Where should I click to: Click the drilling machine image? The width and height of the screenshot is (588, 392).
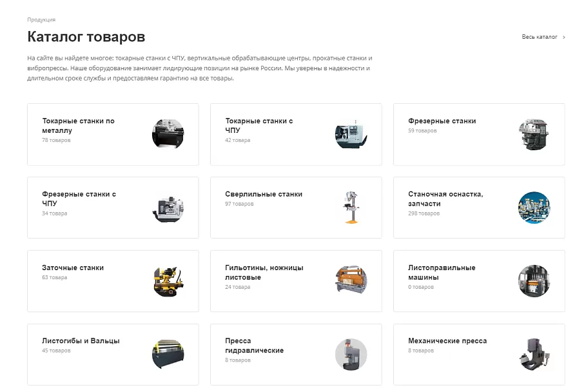351,208
